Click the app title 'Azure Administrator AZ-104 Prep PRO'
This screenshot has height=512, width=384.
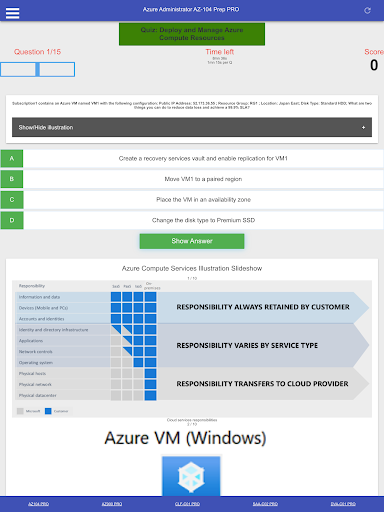point(191,9)
